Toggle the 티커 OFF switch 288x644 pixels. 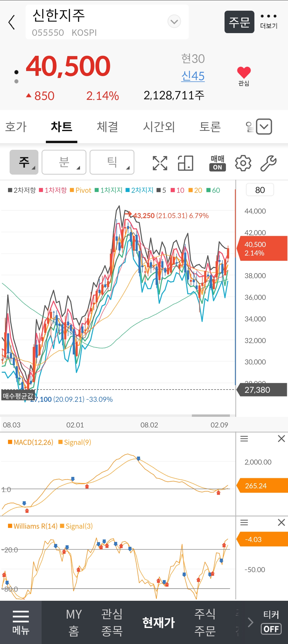tap(271, 623)
